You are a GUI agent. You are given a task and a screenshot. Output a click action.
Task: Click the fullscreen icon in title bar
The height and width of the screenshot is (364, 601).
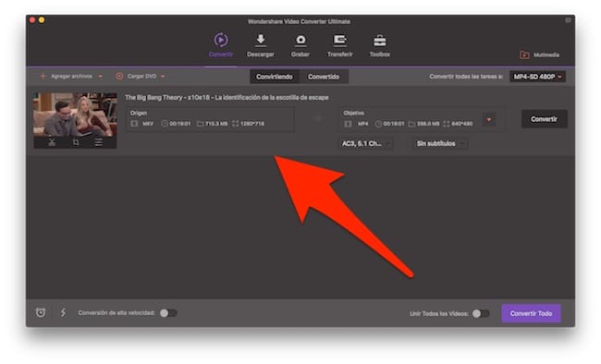pos(568,20)
